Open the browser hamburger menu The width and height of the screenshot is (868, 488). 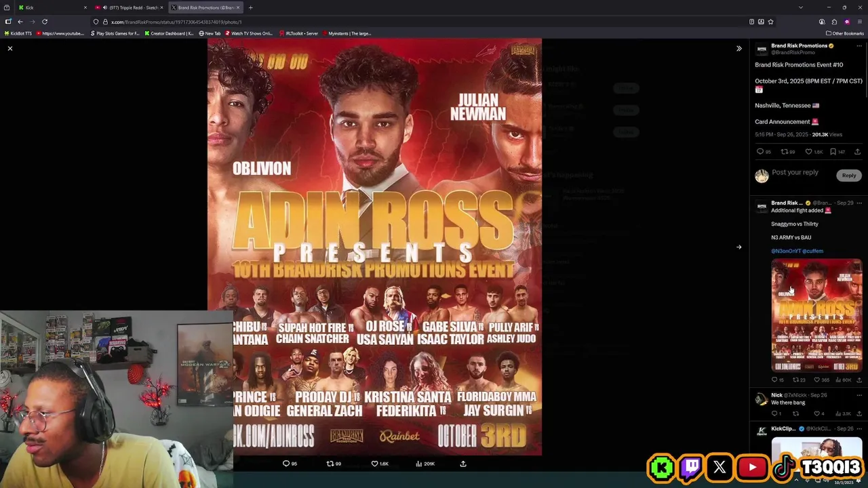(x=859, y=22)
